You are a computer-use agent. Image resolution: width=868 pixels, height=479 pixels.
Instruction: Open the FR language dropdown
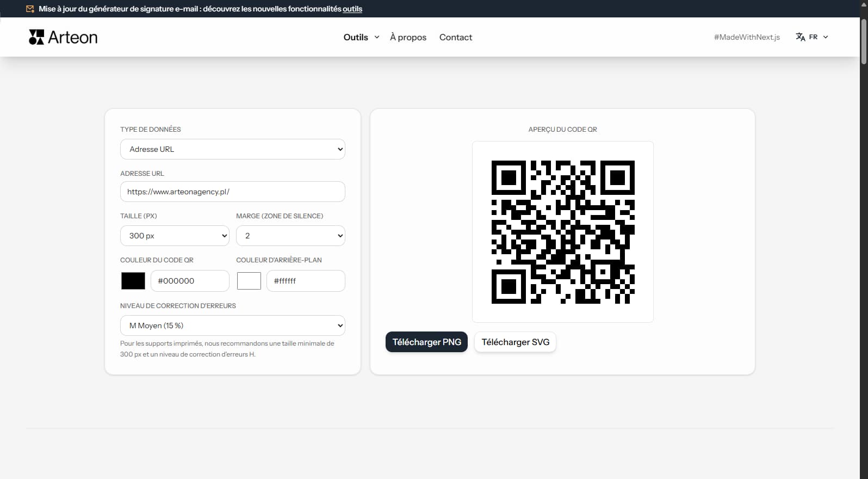point(812,37)
